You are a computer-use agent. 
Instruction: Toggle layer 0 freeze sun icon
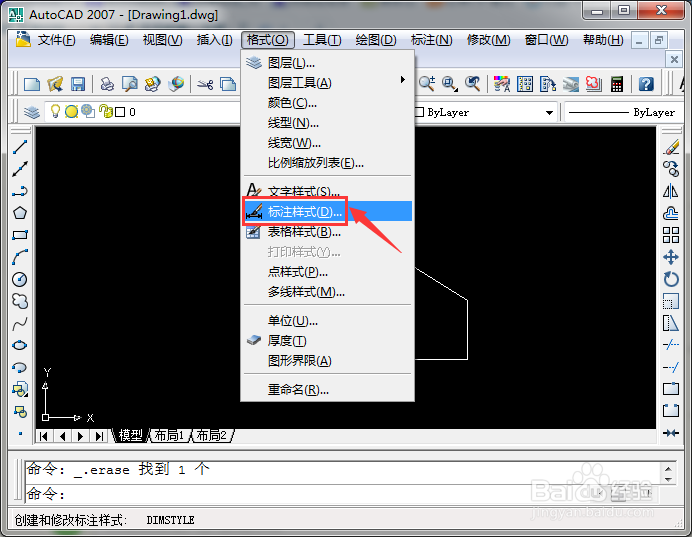(71, 112)
